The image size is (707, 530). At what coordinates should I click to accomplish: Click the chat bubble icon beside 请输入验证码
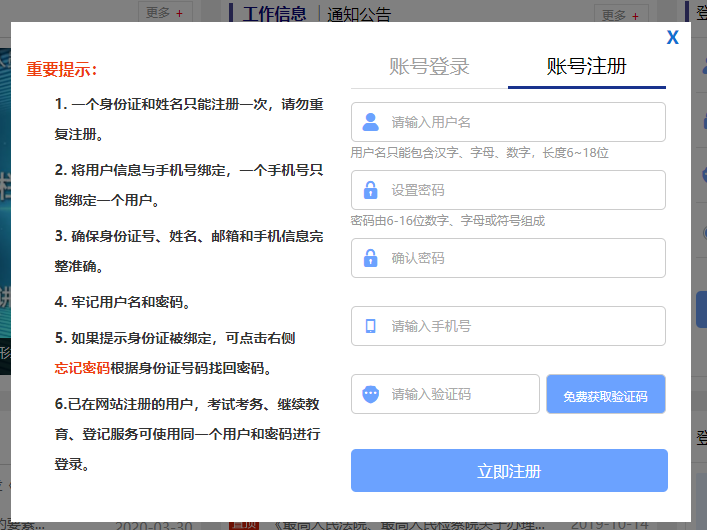[371, 394]
